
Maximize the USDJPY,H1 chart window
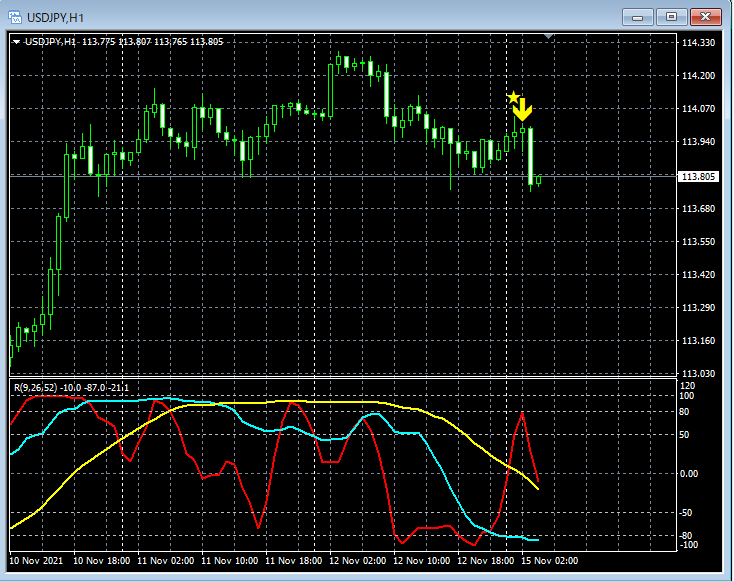(x=671, y=17)
